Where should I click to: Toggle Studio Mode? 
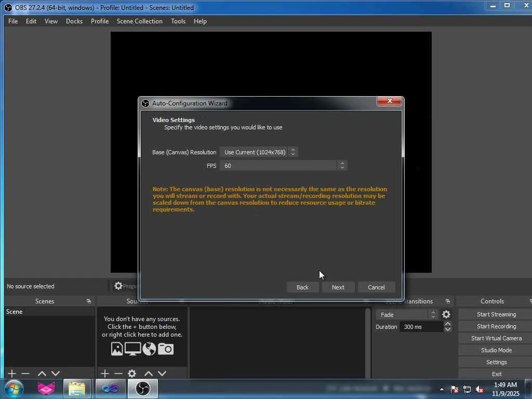coord(496,350)
